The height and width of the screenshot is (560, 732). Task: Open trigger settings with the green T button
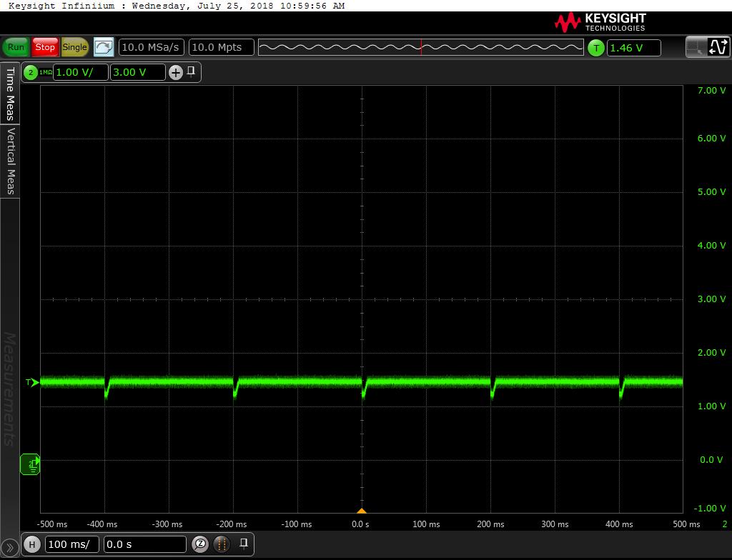(x=595, y=48)
